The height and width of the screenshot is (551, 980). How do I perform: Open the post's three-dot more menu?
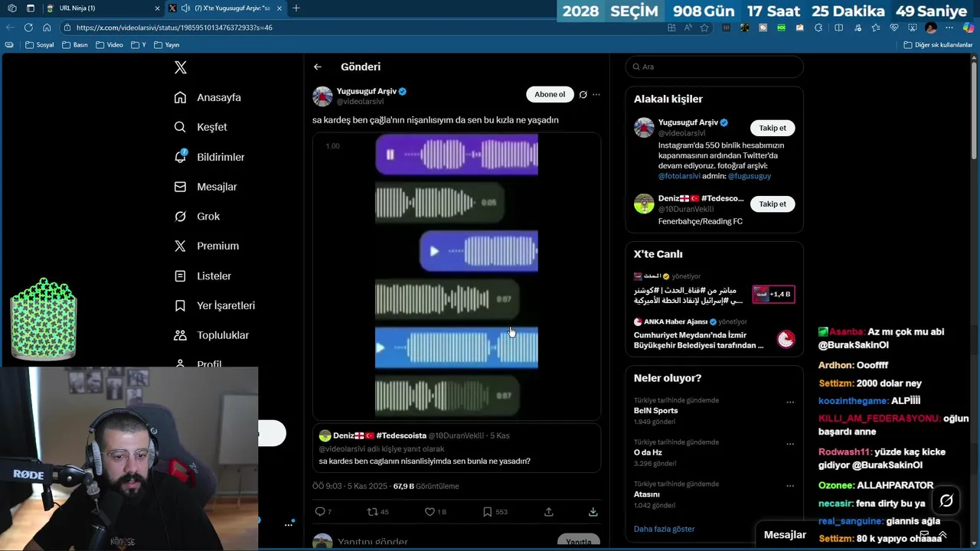pyautogui.click(x=596, y=95)
